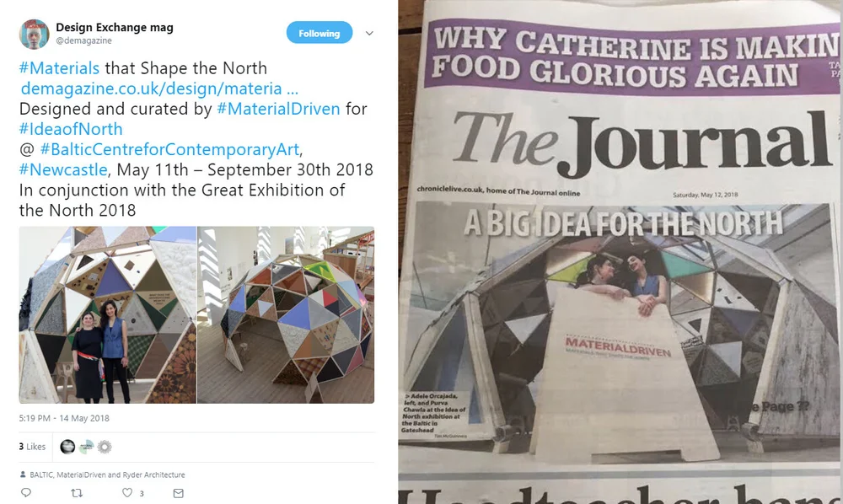
Task: Show the 3 Likes list
Action: (32, 447)
